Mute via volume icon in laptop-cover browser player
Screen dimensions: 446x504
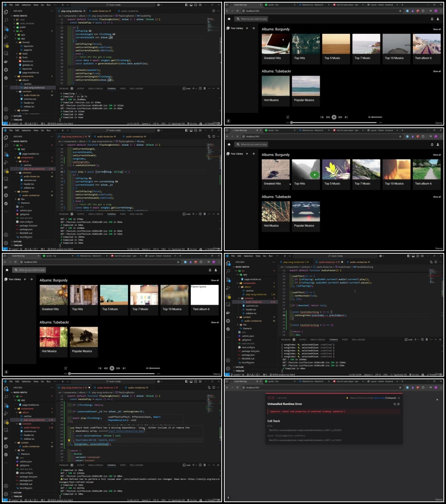pyautogui.click(x=370, y=117)
